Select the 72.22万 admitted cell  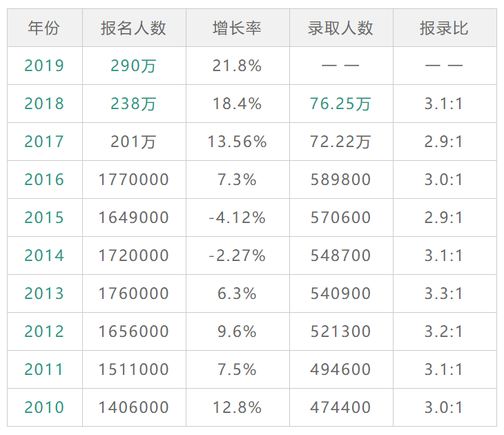[340, 142]
